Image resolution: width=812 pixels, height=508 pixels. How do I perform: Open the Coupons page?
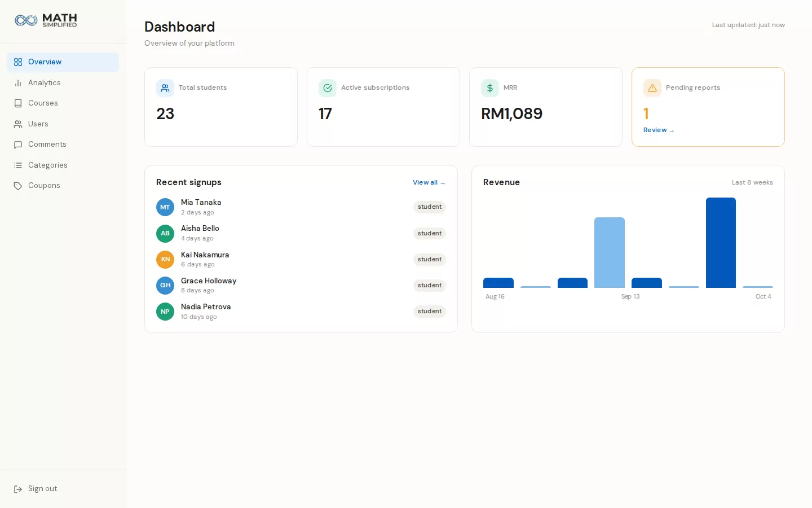click(63, 186)
